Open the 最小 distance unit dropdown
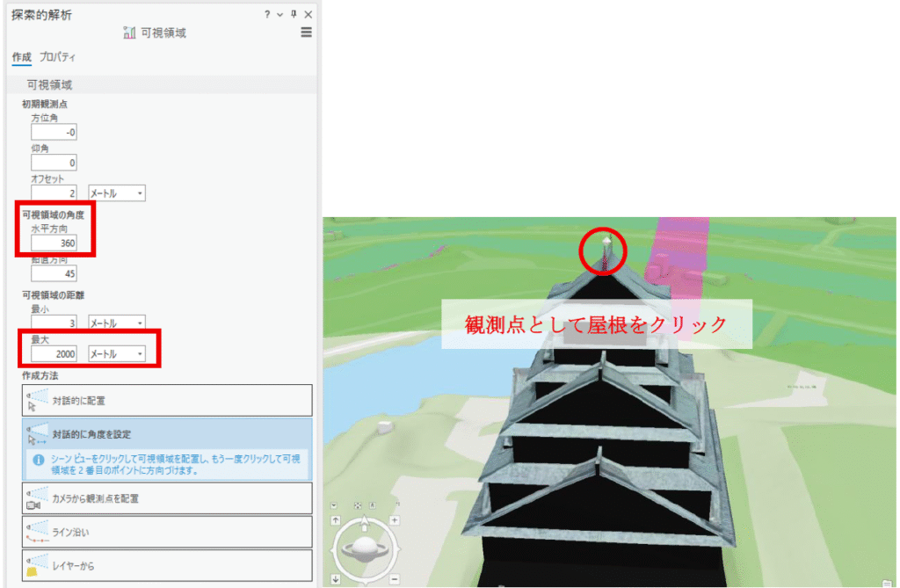The width and height of the screenshot is (900, 588). click(x=114, y=322)
